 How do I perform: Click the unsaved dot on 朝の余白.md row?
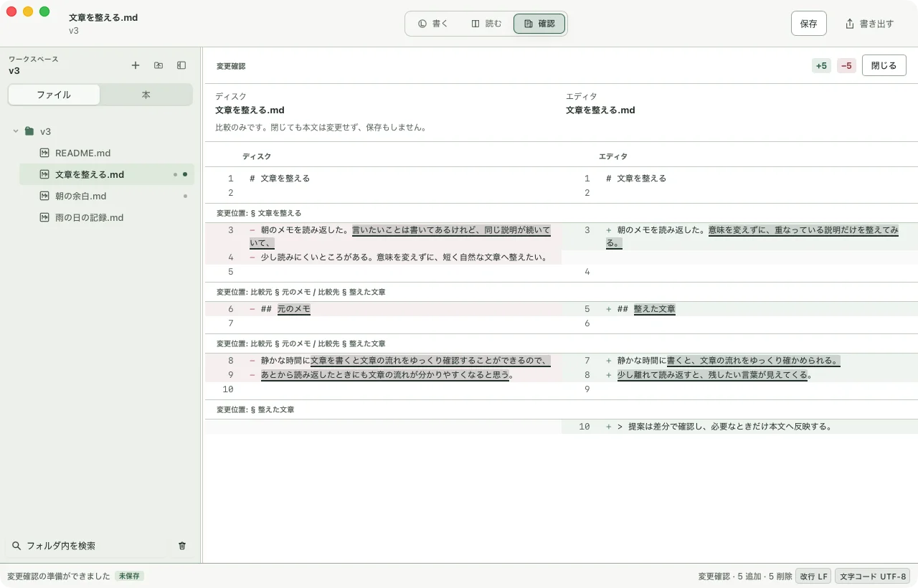(x=185, y=196)
